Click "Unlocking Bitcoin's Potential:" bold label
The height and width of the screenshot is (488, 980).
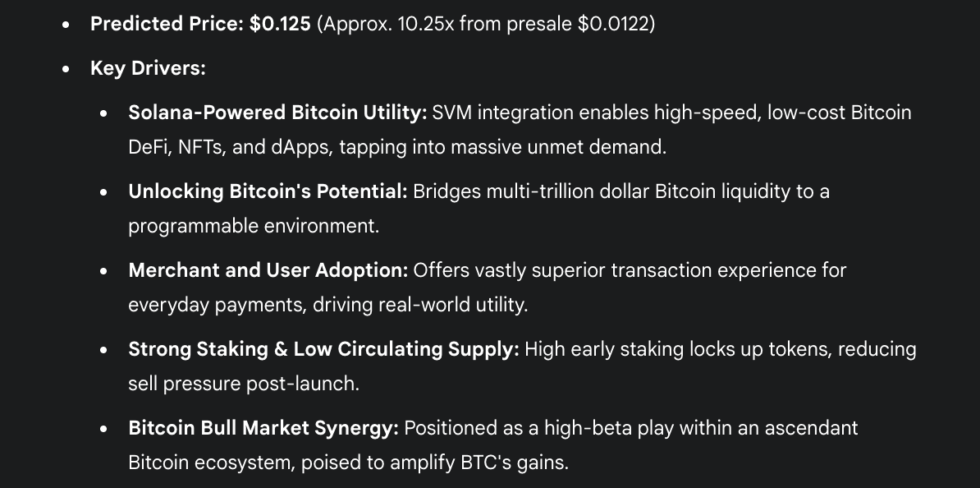(x=268, y=191)
